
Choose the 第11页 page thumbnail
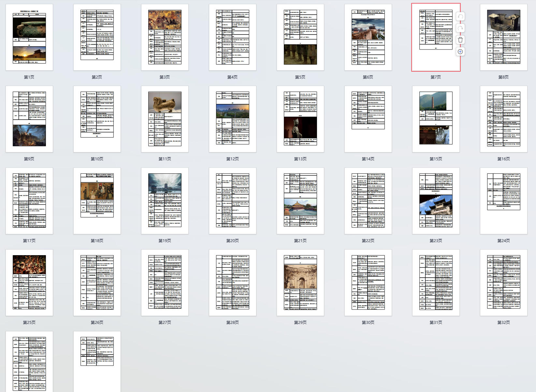165,119
